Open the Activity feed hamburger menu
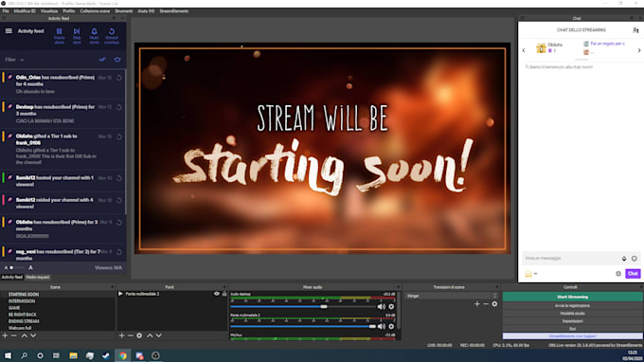Image resolution: width=644 pixels, height=362 pixels. coord(9,31)
